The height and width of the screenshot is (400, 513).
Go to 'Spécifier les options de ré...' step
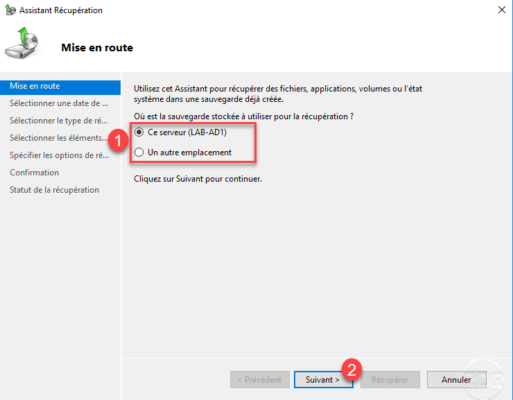[59, 155]
